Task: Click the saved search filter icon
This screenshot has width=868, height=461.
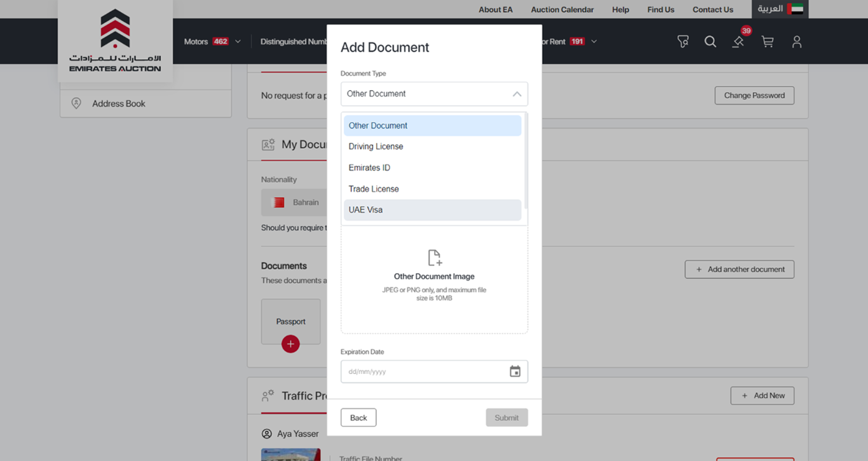Action: coord(683,42)
